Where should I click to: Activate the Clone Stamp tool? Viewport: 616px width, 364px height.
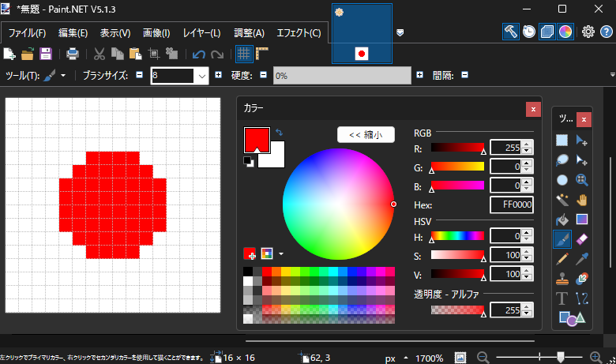[x=562, y=278]
